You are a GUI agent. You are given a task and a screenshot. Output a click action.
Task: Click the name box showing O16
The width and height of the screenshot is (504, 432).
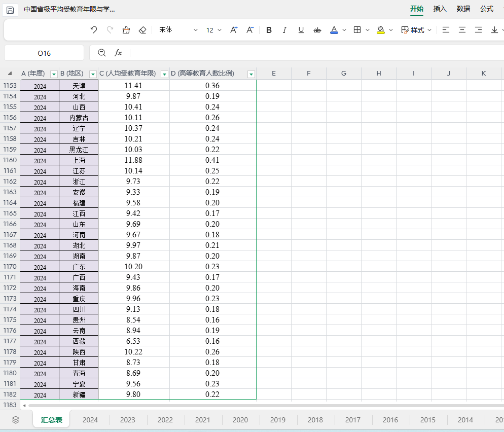(x=44, y=53)
